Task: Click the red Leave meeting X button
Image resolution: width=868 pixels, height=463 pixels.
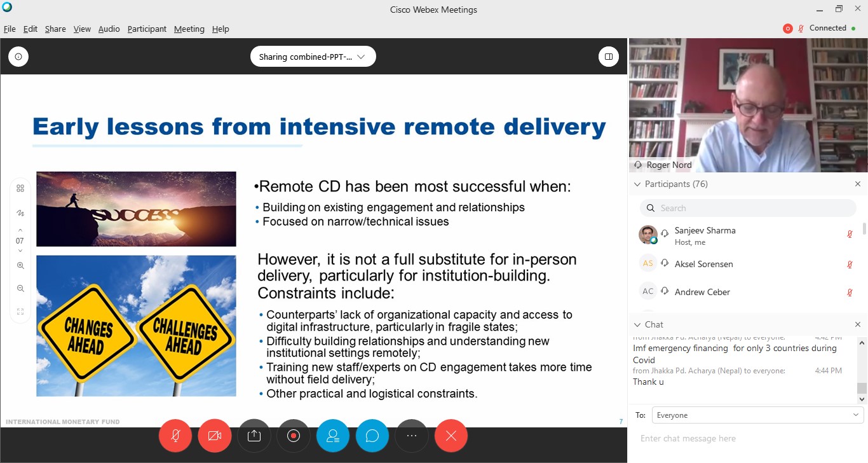Action: point(451,436)
